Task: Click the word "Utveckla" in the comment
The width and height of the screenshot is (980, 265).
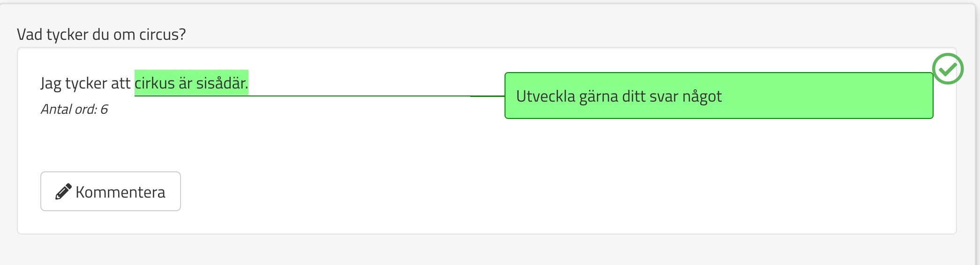Action: point(545,96)
